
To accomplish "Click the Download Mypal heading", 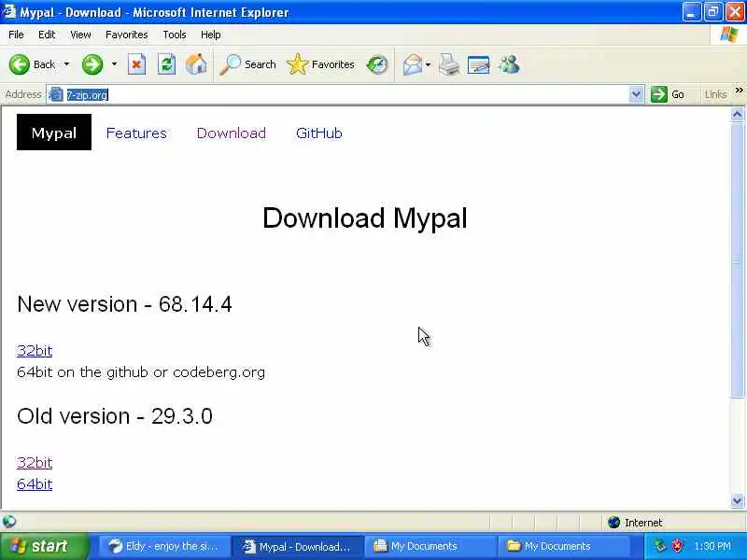I will [365, 218].
